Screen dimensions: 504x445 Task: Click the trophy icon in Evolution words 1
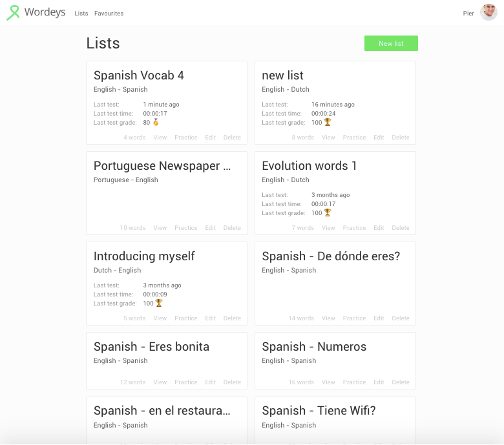click(x=327, y=212)
